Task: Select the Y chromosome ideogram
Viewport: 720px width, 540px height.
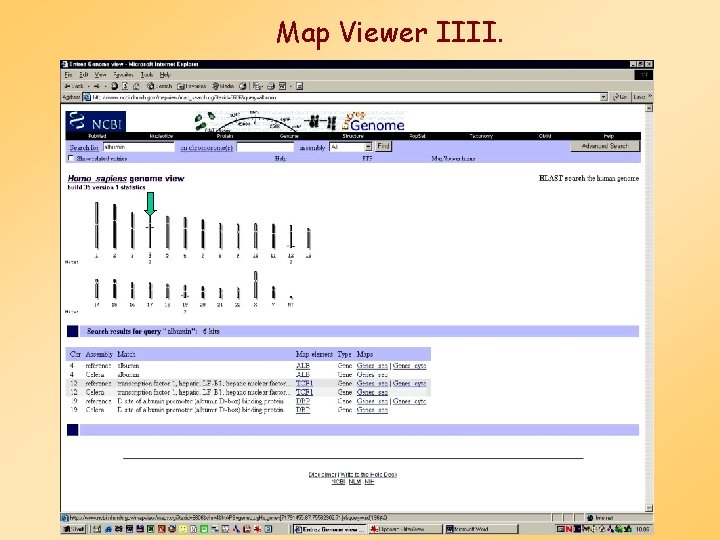Action: [x=274, y=292]
